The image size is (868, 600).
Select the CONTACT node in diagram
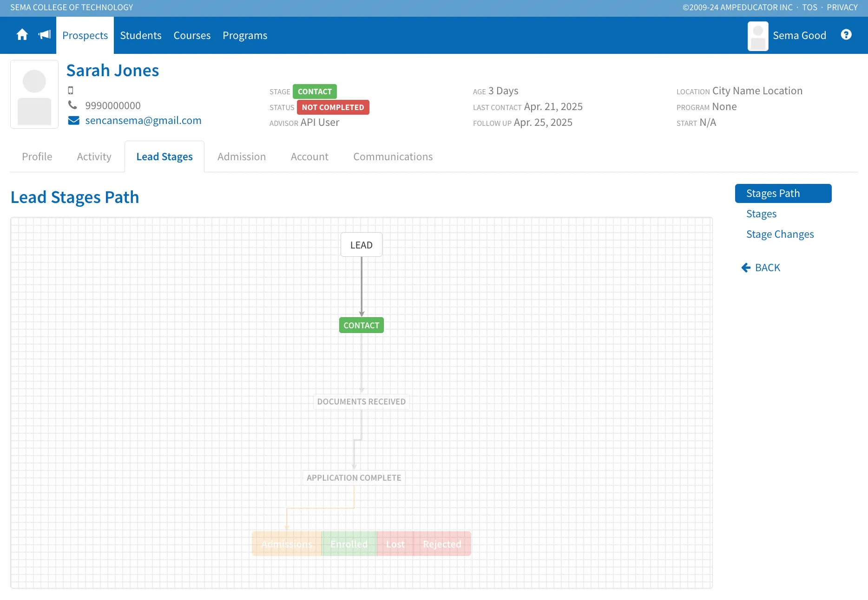click(x=362, y=325)
